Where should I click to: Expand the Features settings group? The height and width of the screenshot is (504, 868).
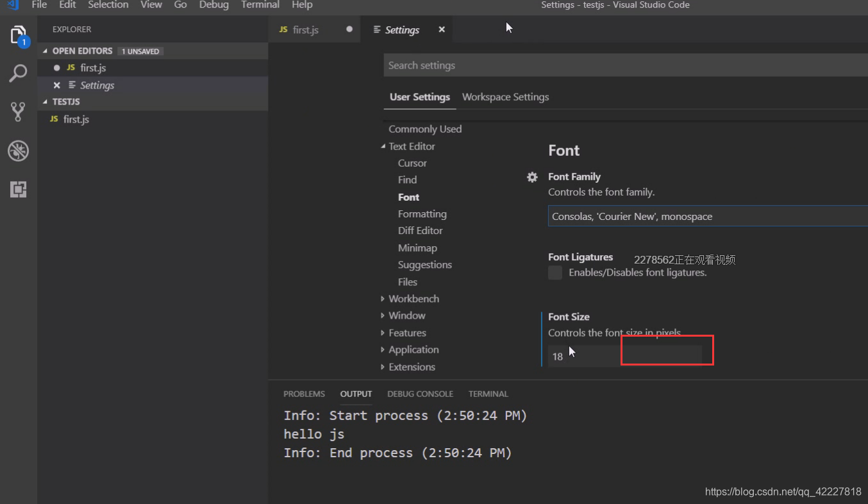click(383, 333)
